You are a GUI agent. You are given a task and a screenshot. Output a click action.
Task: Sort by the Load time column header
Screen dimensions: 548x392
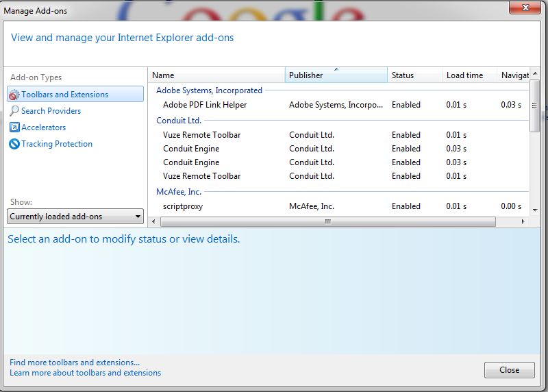(469, 75)
